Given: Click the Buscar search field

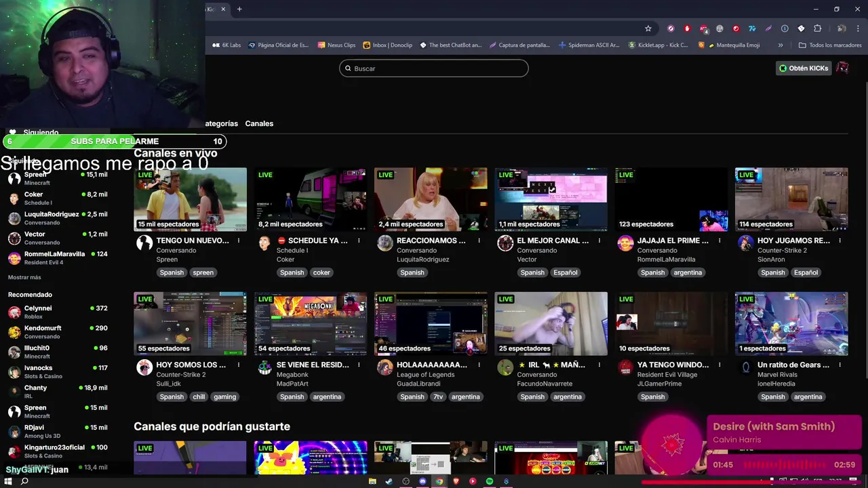Looking at the screenshot, I should [x=434, y=68].
